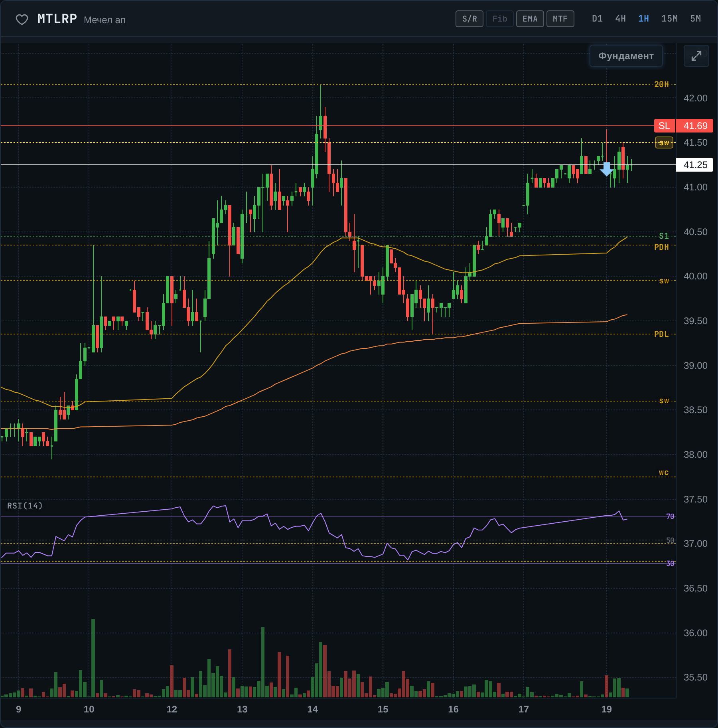Switch to the 15M timeframe
Viewport: 718px width, 728px height.
click(669, 19)
